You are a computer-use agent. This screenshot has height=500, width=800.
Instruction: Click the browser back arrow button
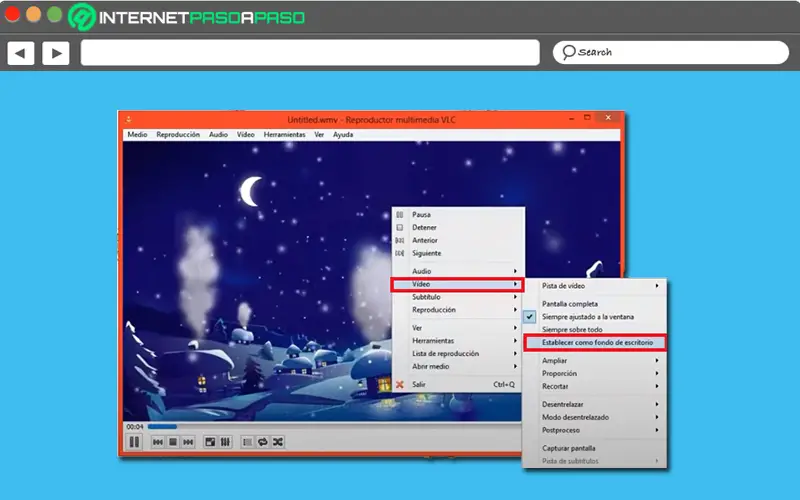coord(20,53)
